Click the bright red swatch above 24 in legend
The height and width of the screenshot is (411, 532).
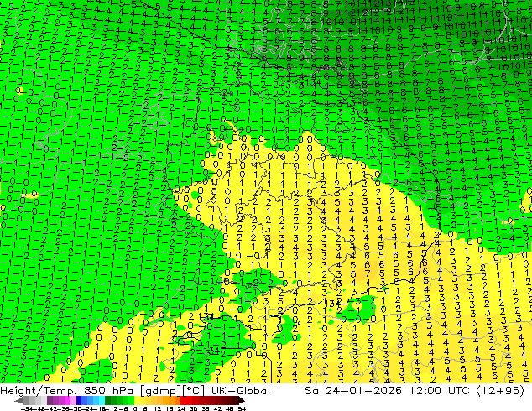pyautogui.click(x=183, y=401)
